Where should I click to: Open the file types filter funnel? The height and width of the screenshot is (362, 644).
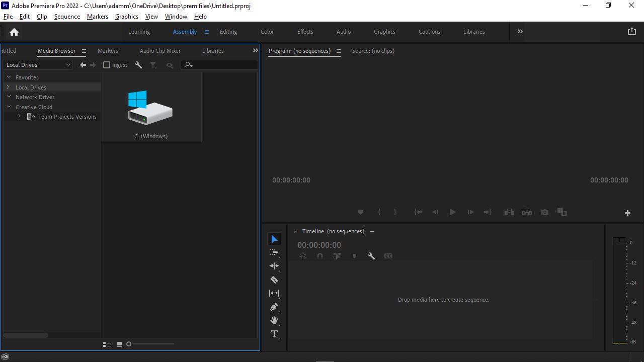point(153,65)
